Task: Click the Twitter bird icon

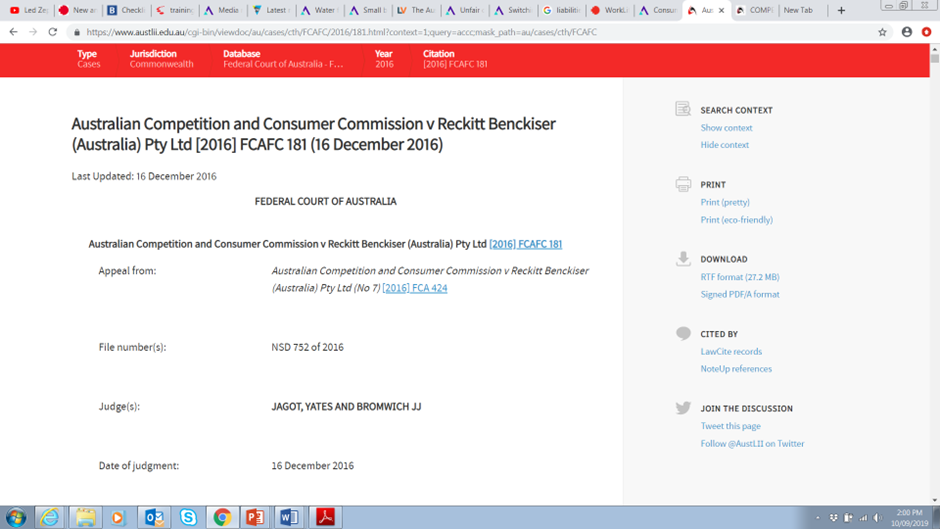Action: point(683,408)
